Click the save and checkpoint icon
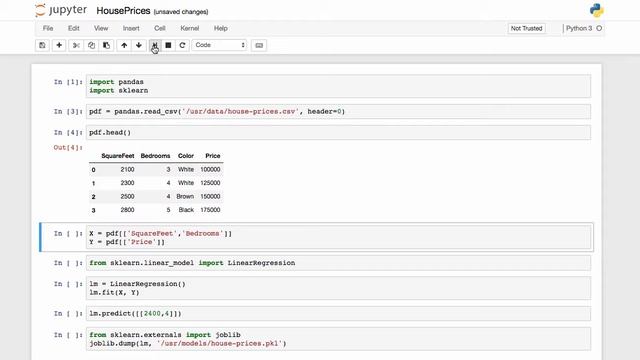 point(42,45)
